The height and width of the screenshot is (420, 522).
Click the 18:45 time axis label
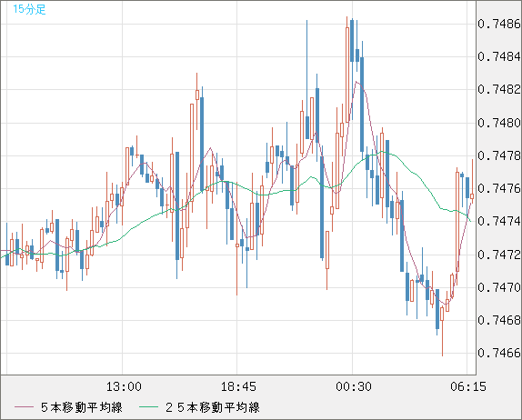(238, 386)
